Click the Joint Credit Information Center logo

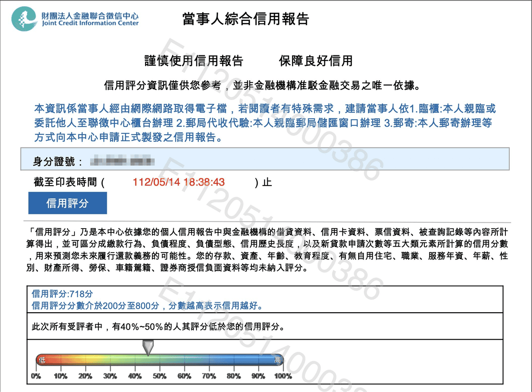click(x=75, y=19)
